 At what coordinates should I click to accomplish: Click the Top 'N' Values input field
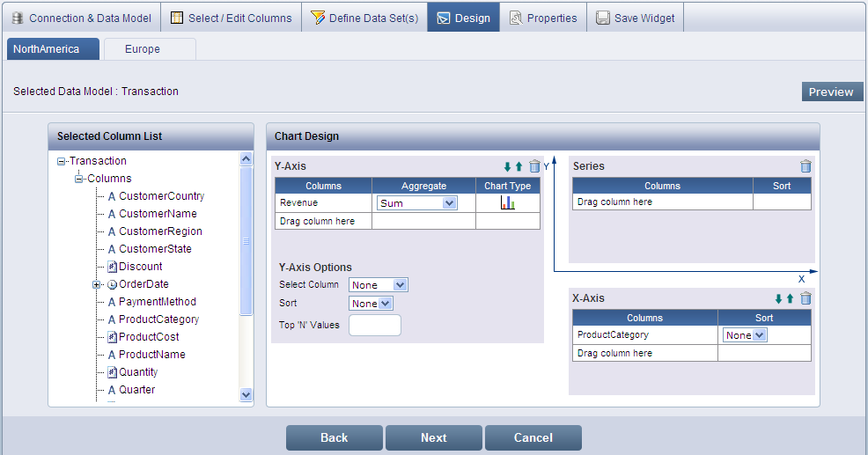click(x=375, y=326)
